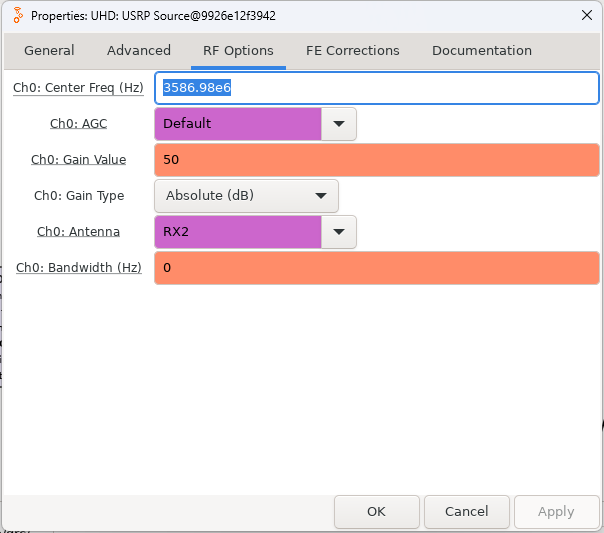Close the Properties dialog

587,15
